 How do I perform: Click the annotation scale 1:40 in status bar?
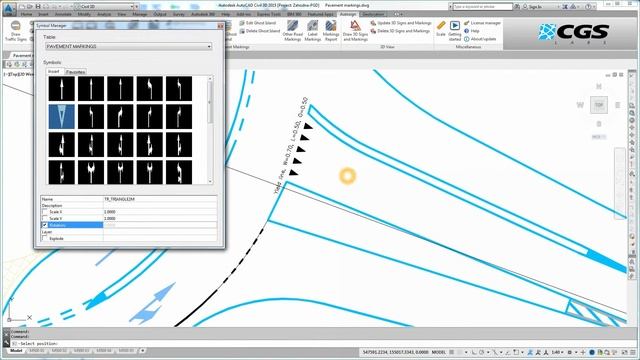(x=558, y=352)
